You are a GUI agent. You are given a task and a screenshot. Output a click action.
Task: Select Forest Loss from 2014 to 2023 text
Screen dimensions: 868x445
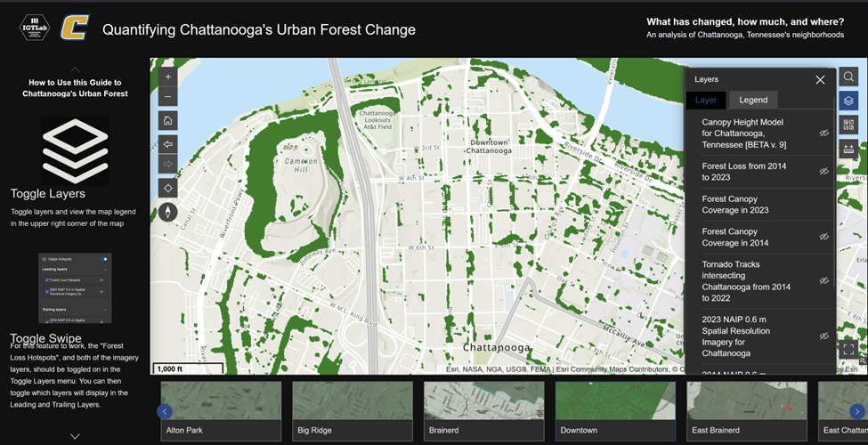(744, 172)
